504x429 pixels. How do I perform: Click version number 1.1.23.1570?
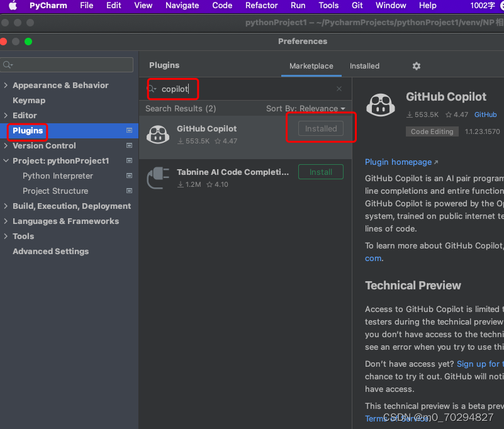tap(482, 131)
